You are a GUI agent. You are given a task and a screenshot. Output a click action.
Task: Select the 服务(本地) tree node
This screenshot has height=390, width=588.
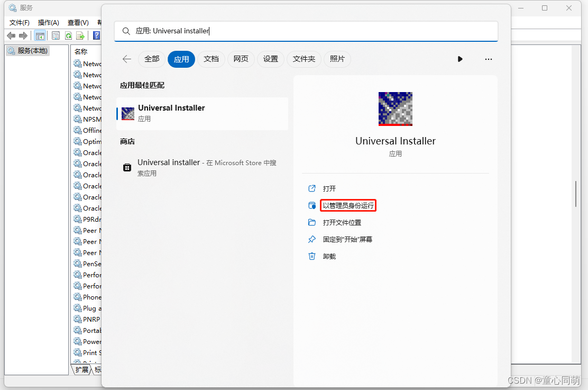(x=27, y=51)
